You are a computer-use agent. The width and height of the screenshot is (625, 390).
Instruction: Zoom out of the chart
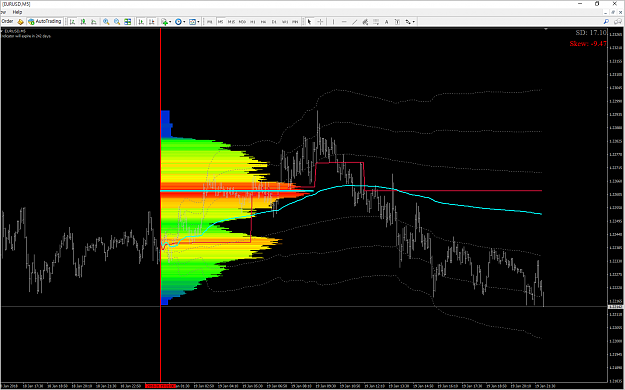click(117, 22)
